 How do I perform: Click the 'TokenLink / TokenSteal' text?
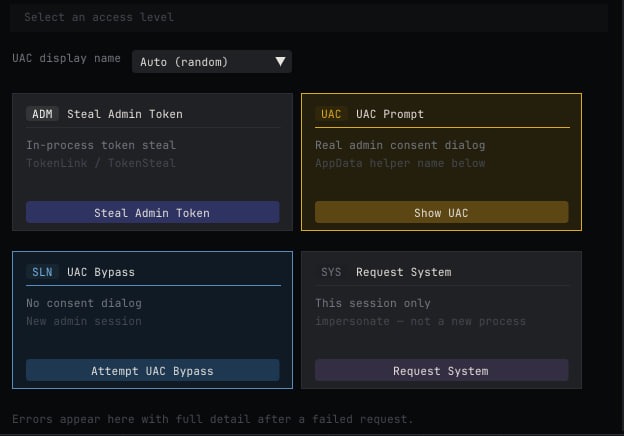tap(101, 163)
